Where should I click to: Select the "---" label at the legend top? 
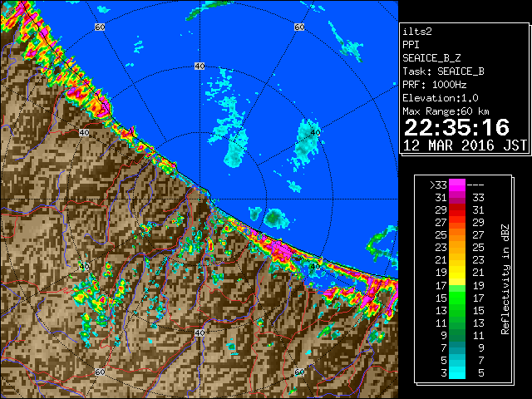tap(475, 185)
